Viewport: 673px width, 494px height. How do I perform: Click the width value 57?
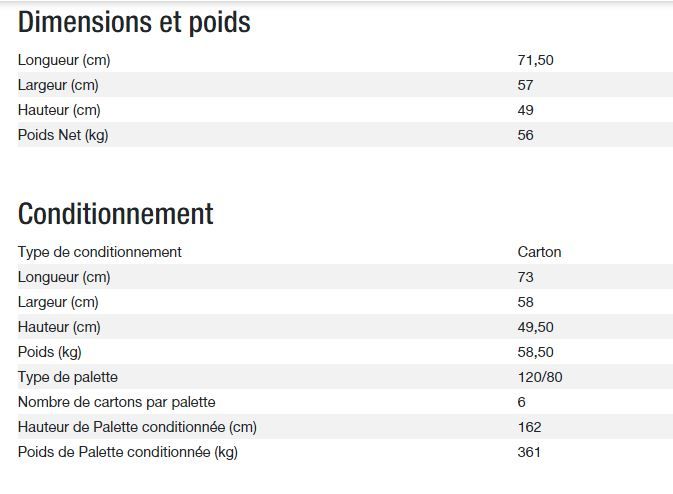pos(526,85)
